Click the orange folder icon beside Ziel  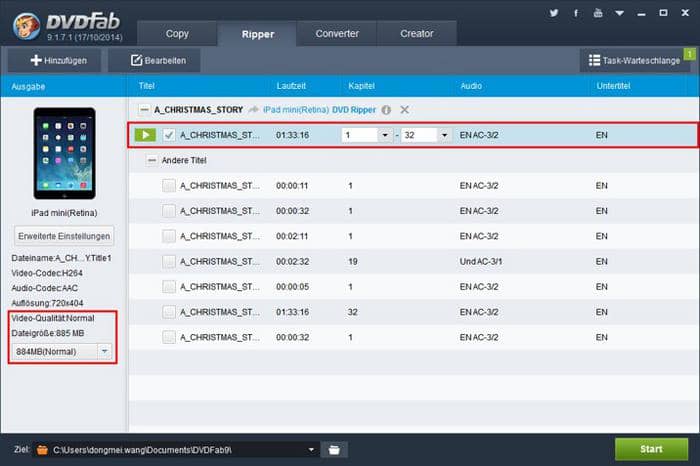tap(42, 450)
